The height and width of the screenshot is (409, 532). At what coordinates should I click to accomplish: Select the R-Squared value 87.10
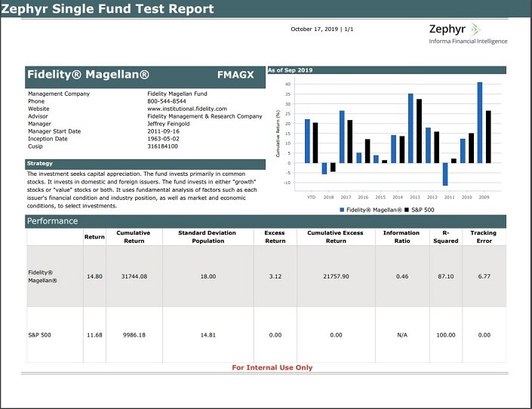click(x=445, y=276)
